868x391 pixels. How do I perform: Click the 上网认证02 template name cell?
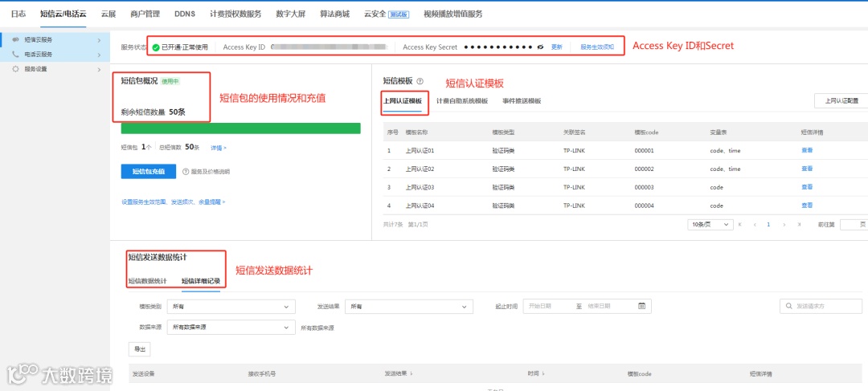click(x=420, y=169)
